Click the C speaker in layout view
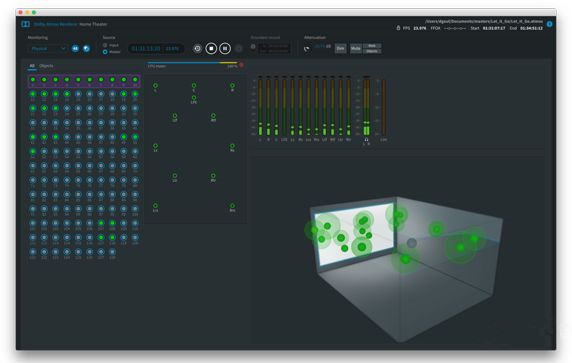The height and width of the screenshot is (363, 572). pyautogui.click(x=194, y=86)
